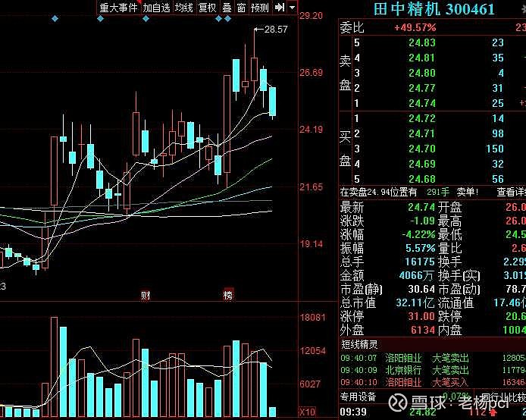This screenshot has width=526, height=420.
Task: Click the 总市值 value 32.11亿
Action: (415, 303)
